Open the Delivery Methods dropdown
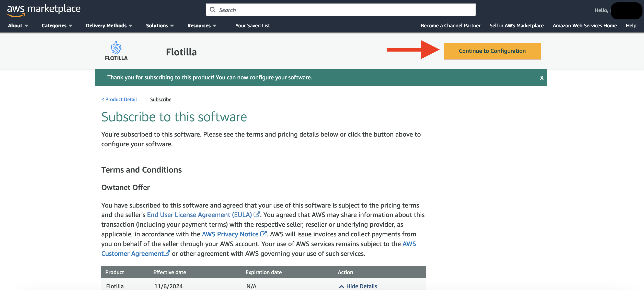Image resolution: width=644 pixels, height=290 pixels. [109, 26]
